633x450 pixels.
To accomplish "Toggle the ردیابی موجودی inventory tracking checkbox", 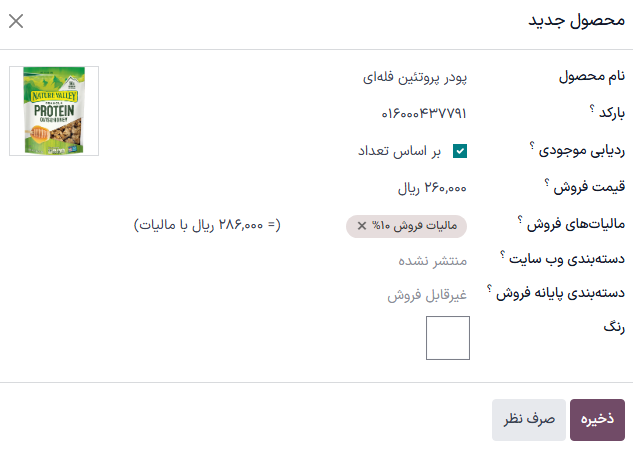I will click(x=461, y=151).
